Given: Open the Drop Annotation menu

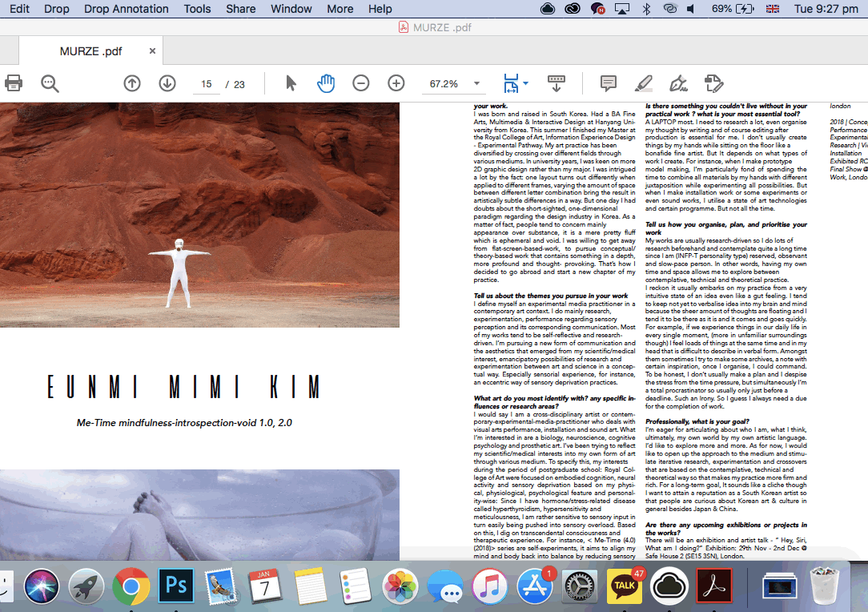Looking at the screenshot, I should (x=127, y=9).
